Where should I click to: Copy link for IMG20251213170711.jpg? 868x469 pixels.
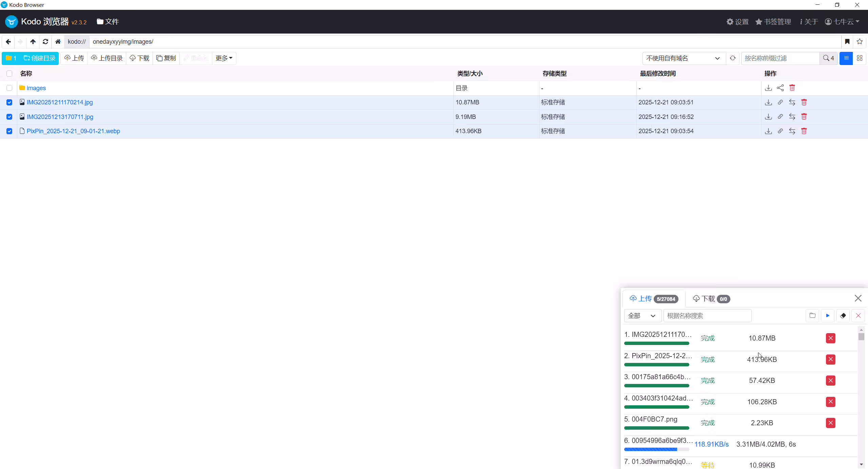coord(780,117)
